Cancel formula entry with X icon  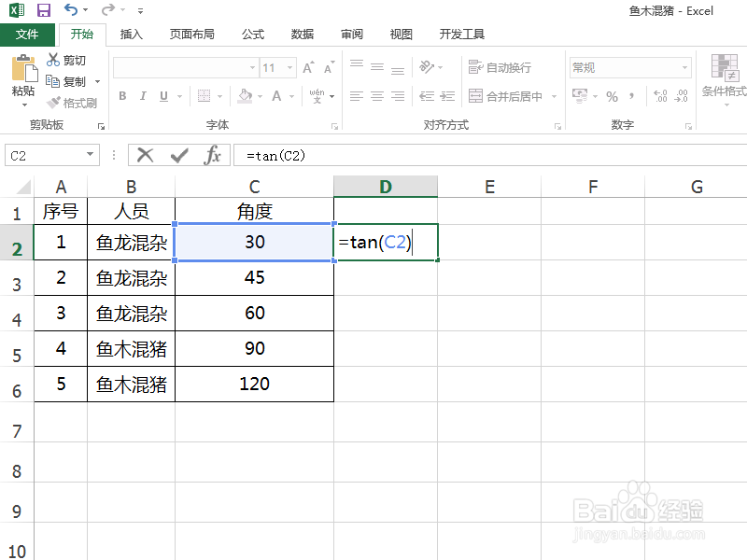(x=146, y=155)
